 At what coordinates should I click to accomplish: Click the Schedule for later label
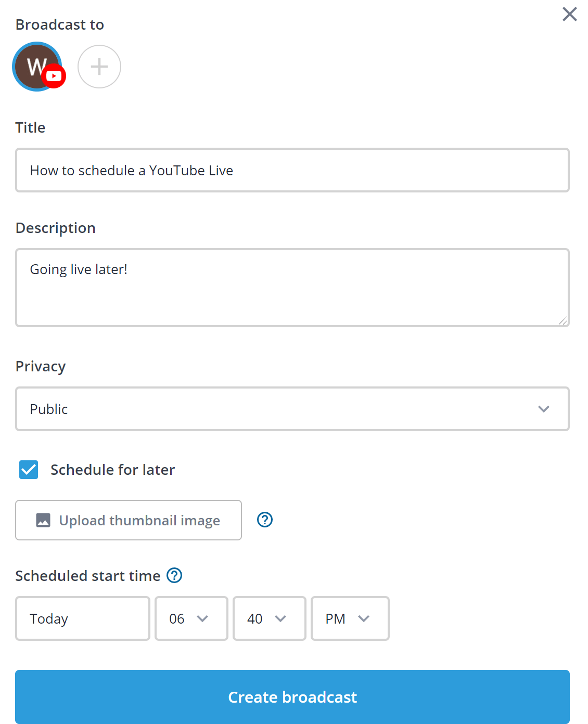[x=112, y=470]
